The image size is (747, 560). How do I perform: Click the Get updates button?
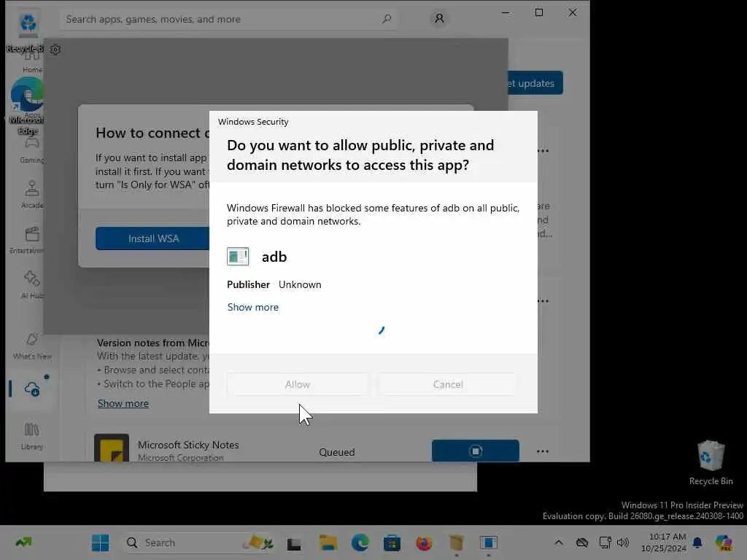pyautogui.click(x=535, y=83)
